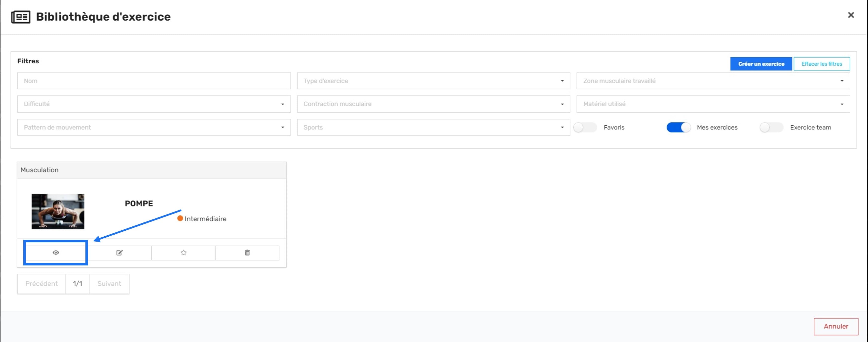Open the Sports dropdown
Viewport: 868px width, 342px height.
(x=433, y=128)
